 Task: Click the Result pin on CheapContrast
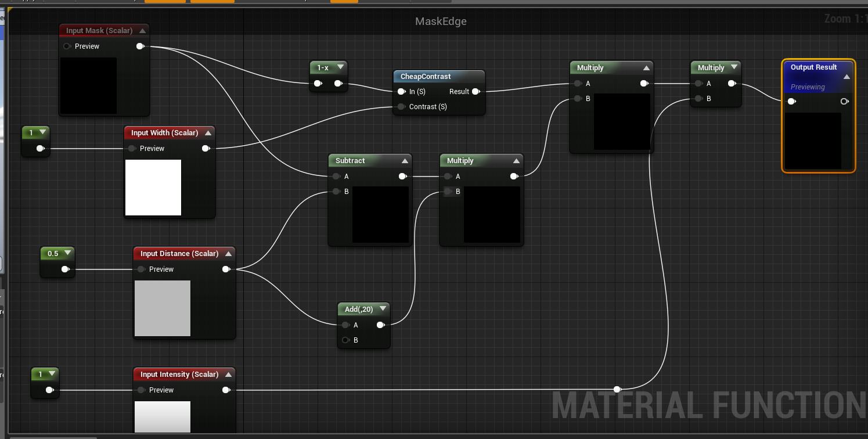click(476, 91)
